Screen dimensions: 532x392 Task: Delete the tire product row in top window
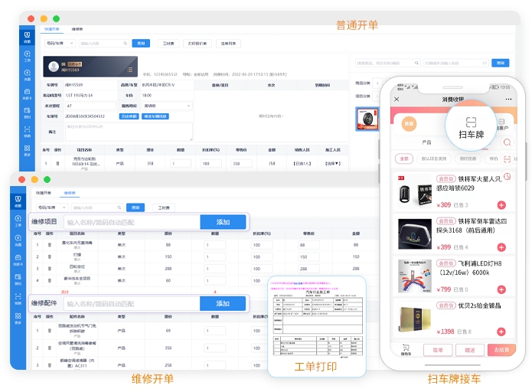click(57, 164)
